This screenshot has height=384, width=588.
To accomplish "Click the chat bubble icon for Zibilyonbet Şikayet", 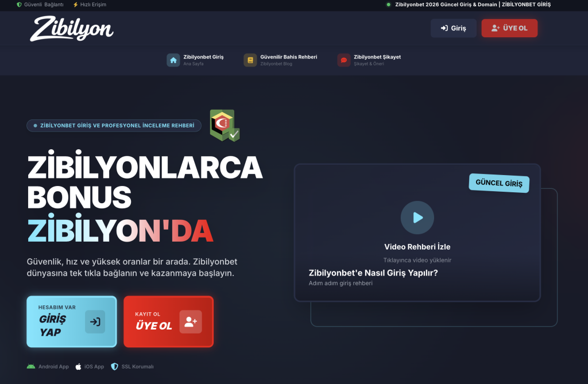I will (x=343, y=60).
